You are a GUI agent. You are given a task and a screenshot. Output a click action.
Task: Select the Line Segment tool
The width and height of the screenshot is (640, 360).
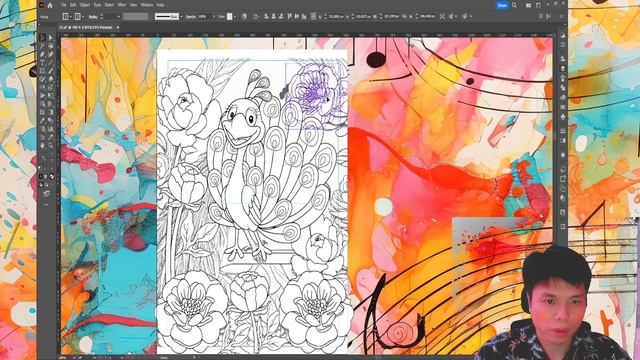point(51,61)
